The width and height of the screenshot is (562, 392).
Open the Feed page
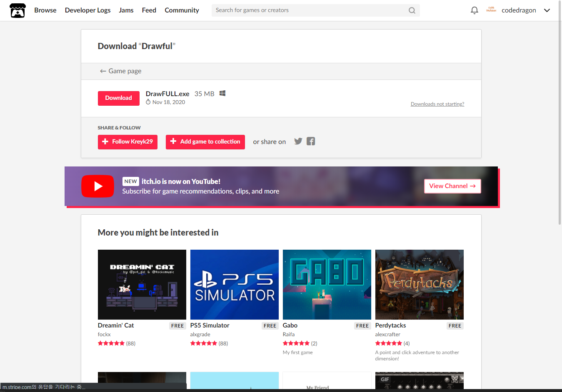coord(149,10)
